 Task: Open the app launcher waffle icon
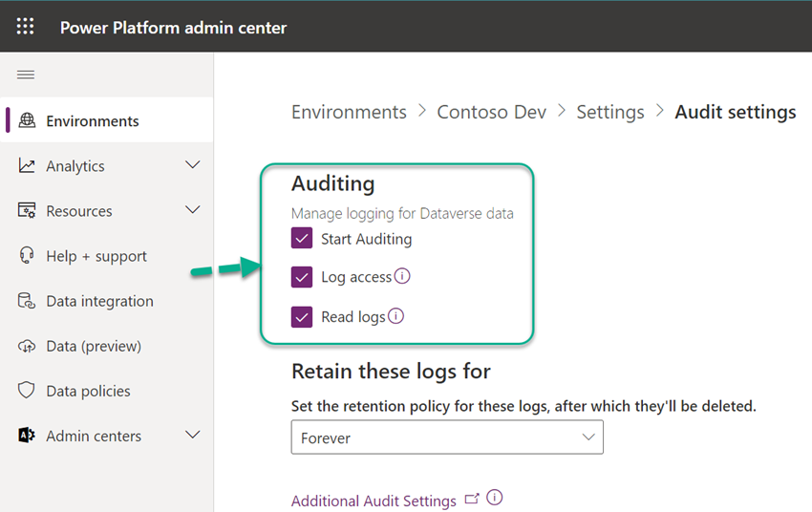tap(26, 26)
